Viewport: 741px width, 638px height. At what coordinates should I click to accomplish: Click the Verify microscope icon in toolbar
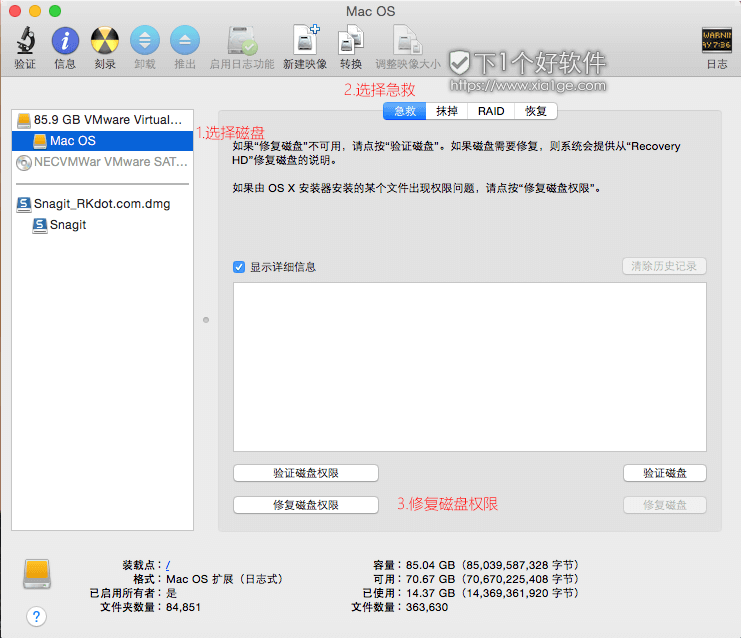25,41
